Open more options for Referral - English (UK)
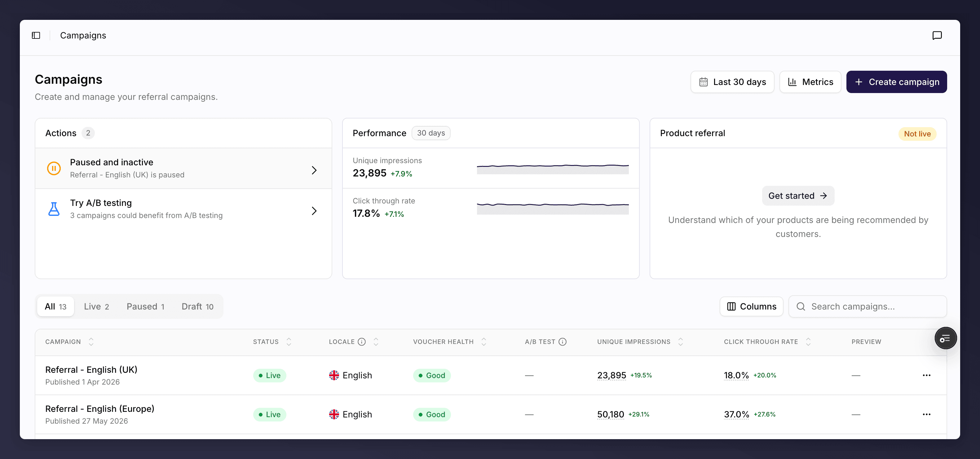The width and height of the screenshot is (980, 459). (x=927, y=375)
